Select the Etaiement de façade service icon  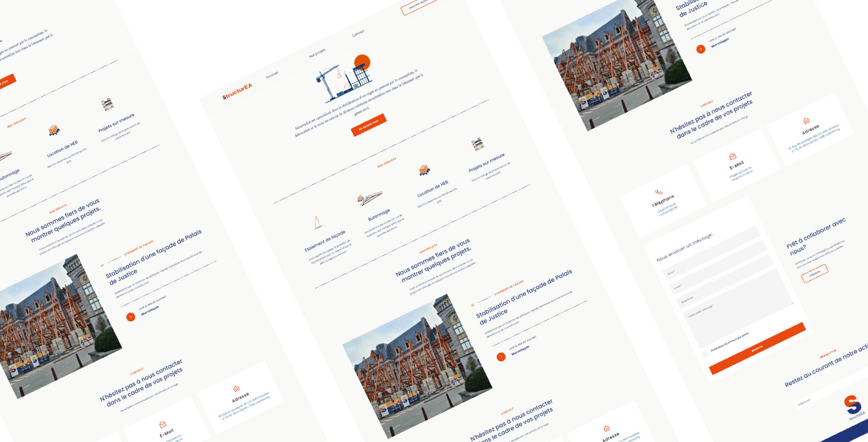pyautogui.click(x=317, y=222)
